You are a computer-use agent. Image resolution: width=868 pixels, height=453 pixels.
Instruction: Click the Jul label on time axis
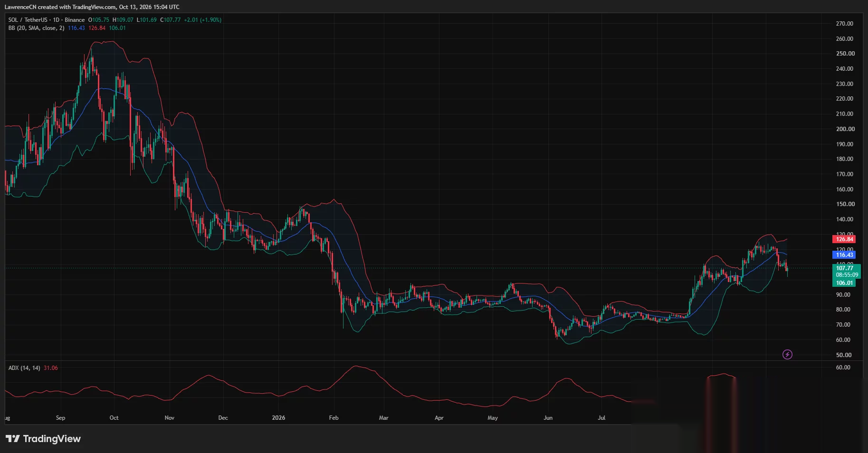point(601,418)
